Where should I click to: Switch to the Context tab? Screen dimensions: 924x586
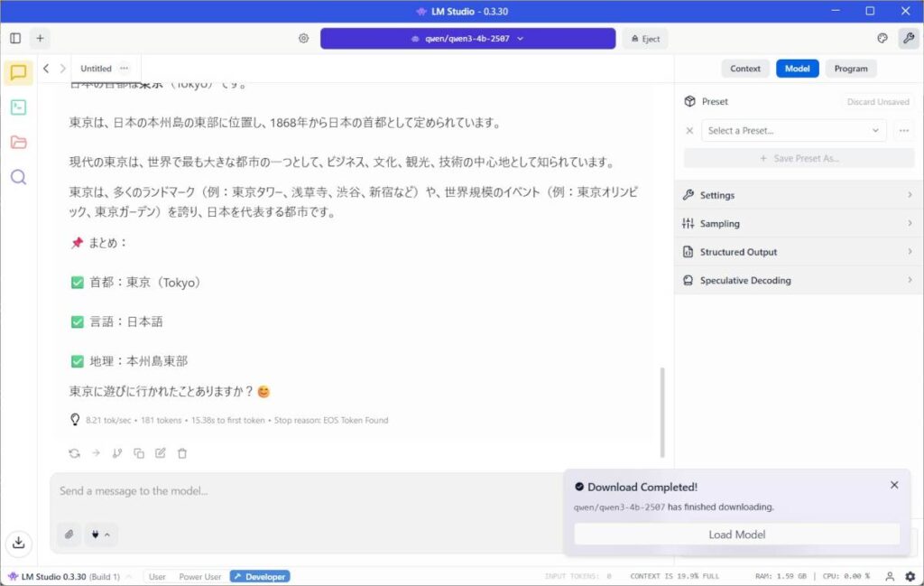tap(744, 69)
